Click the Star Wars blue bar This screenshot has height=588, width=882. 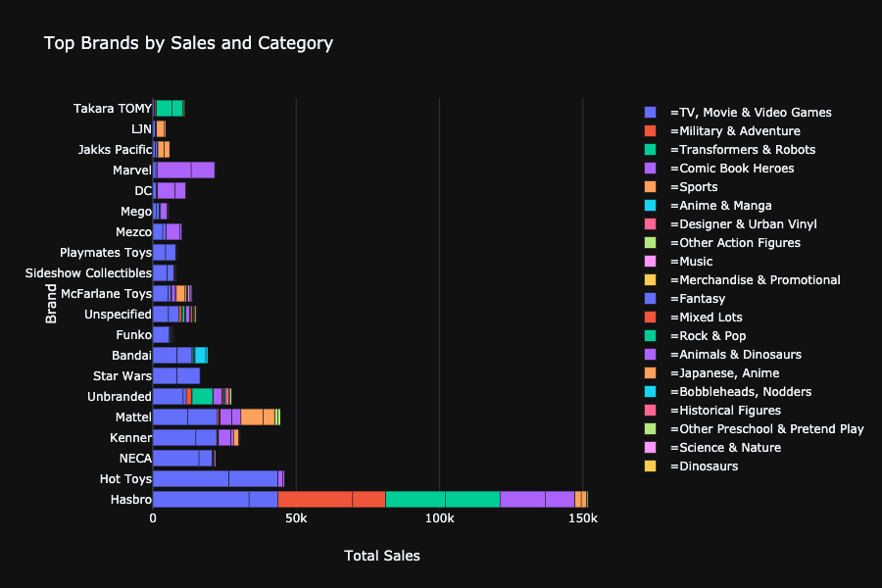pyautogui.click(x=175, y=375)
